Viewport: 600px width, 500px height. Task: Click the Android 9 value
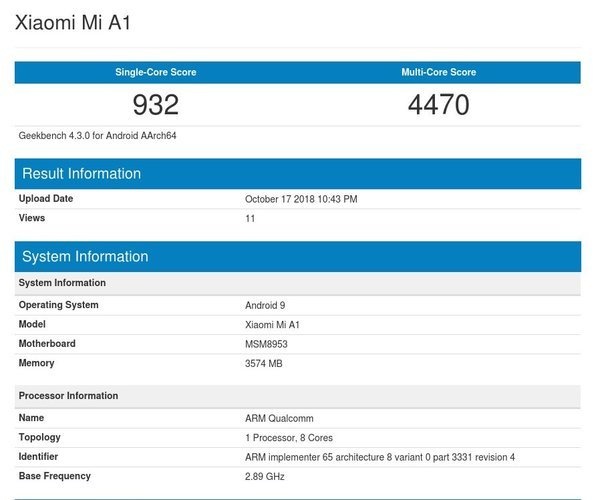point(265,305)
